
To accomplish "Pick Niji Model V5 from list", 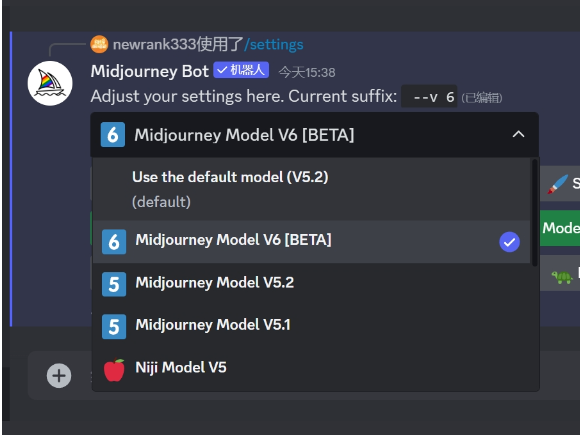I will point(311,369).
